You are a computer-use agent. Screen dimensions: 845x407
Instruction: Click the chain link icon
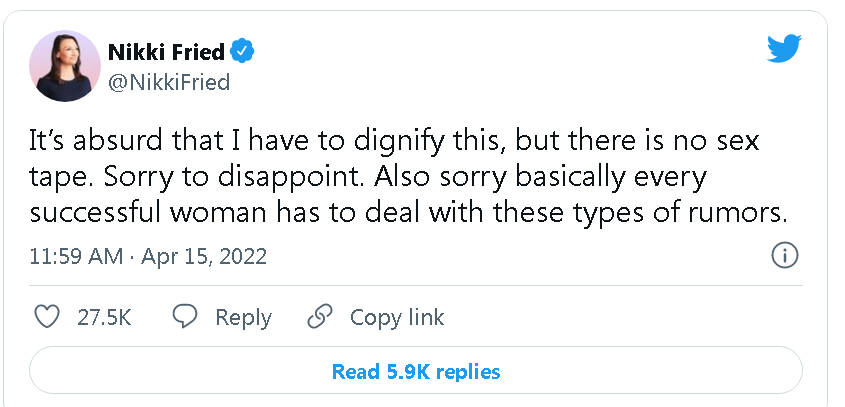[320, 316]
